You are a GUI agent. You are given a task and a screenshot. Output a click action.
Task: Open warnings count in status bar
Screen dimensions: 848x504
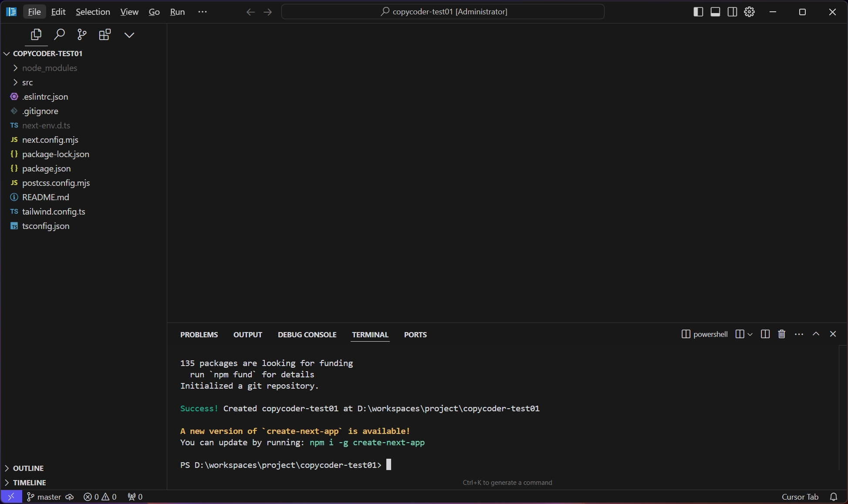coord(109,497)
